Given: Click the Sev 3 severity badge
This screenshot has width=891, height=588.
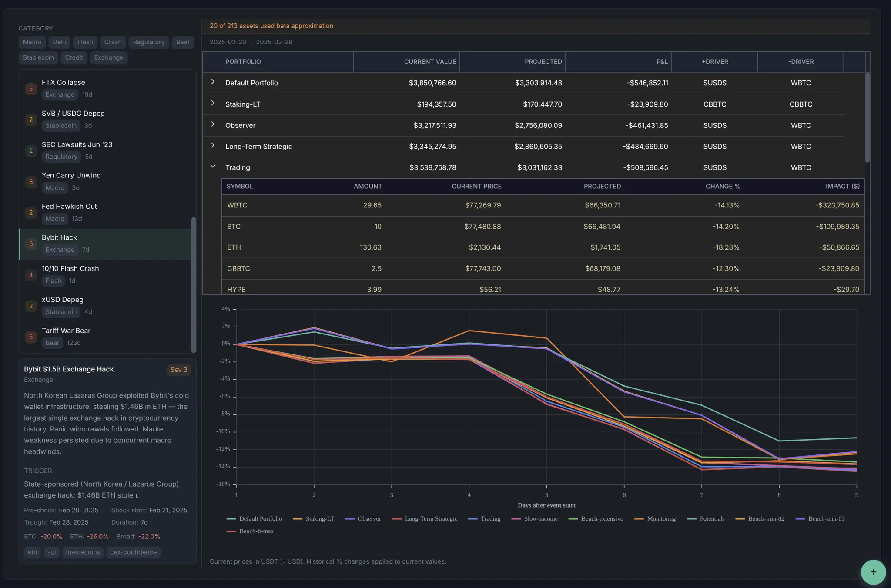Looking at the screenshot, I should [179, 370].
